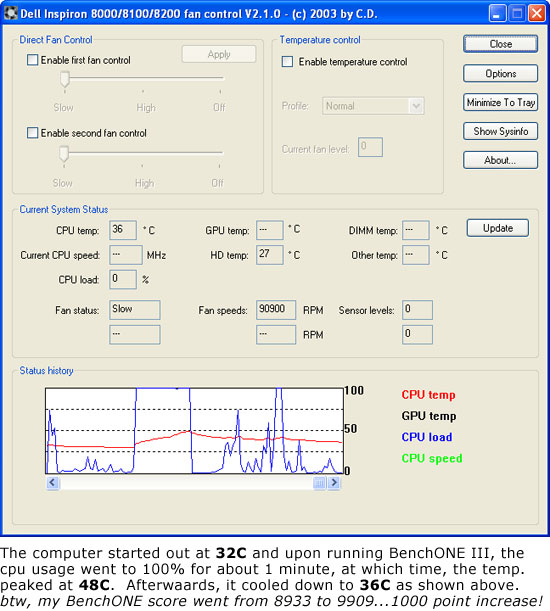Click the second Sensor levels field

417,335
